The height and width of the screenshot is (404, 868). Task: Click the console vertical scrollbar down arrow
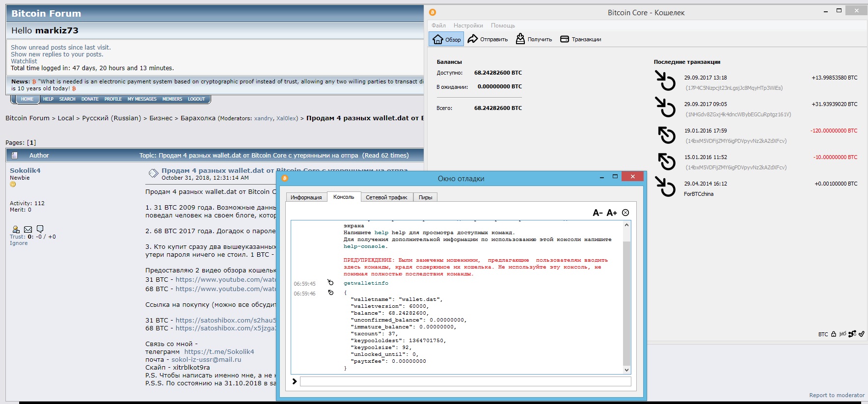click(626, 370)
